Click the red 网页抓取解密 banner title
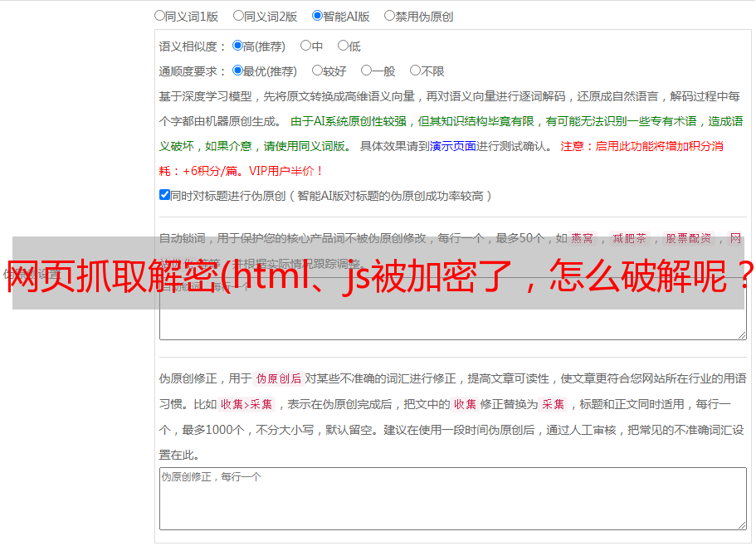The image size is (756, 546). [x=378, y=273]
